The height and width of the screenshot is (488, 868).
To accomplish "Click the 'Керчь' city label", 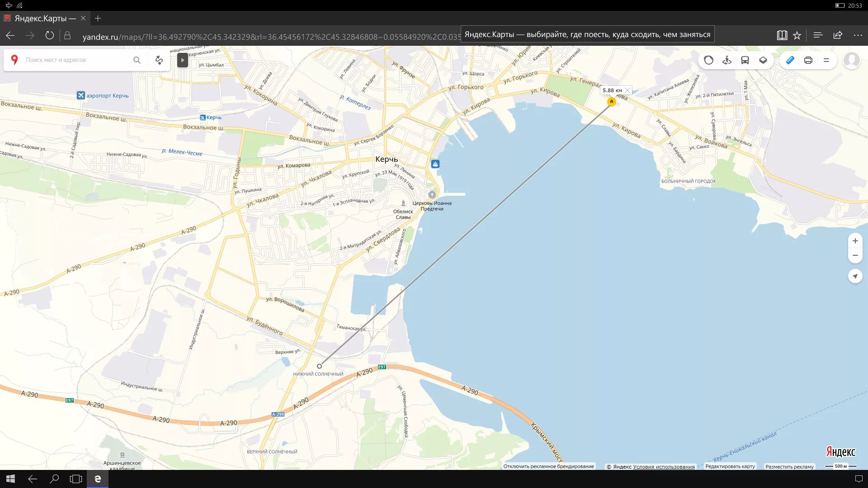I will click(x=387, y=159).
